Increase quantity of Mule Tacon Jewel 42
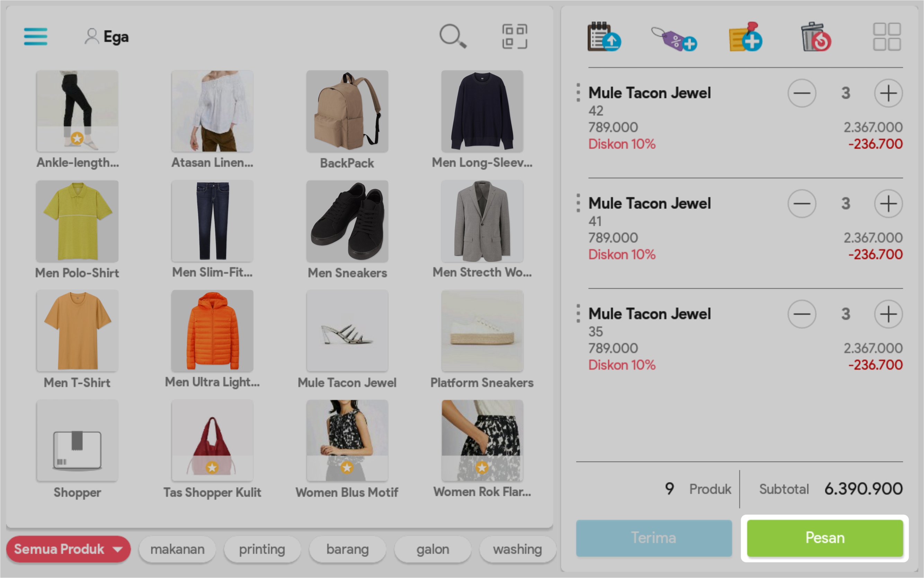Screen dimensions: 924x578 pyautogui.click(x=888, y=93)
